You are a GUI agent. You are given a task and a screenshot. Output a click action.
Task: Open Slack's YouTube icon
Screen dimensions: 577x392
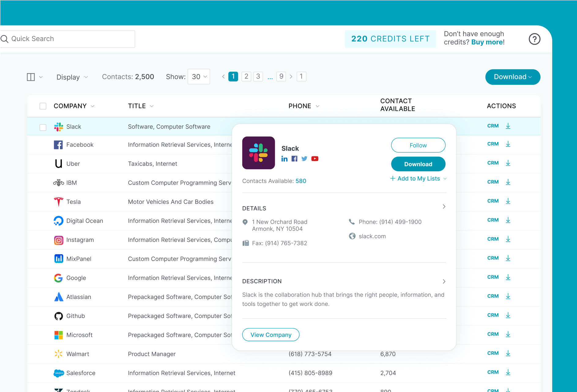tap(315, 159)
